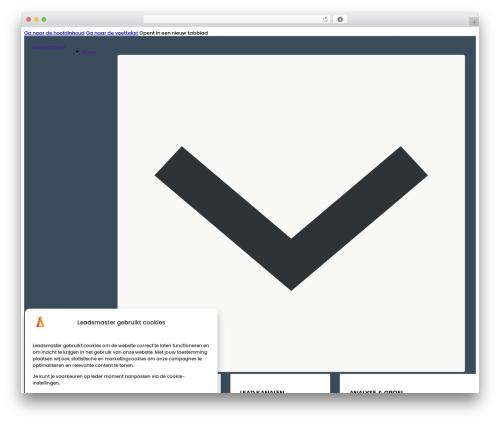Click the cookie paragraph starting 'Leadsmaster gebruikt cookies om'
The image size is (500, 423).
click(x=121, y=355)
